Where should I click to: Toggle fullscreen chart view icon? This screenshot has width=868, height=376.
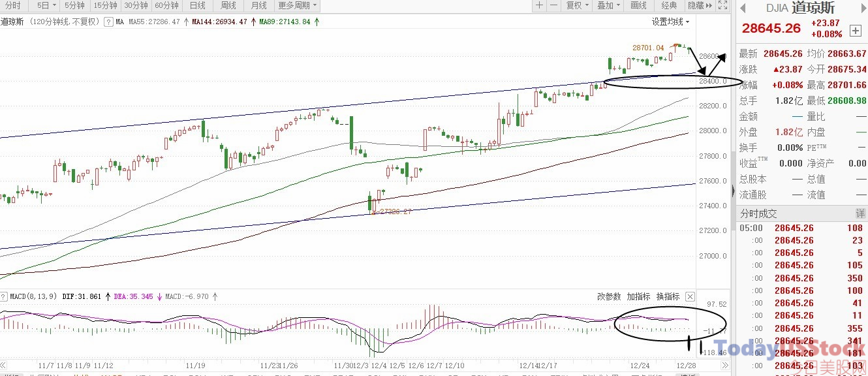point(722,5)
